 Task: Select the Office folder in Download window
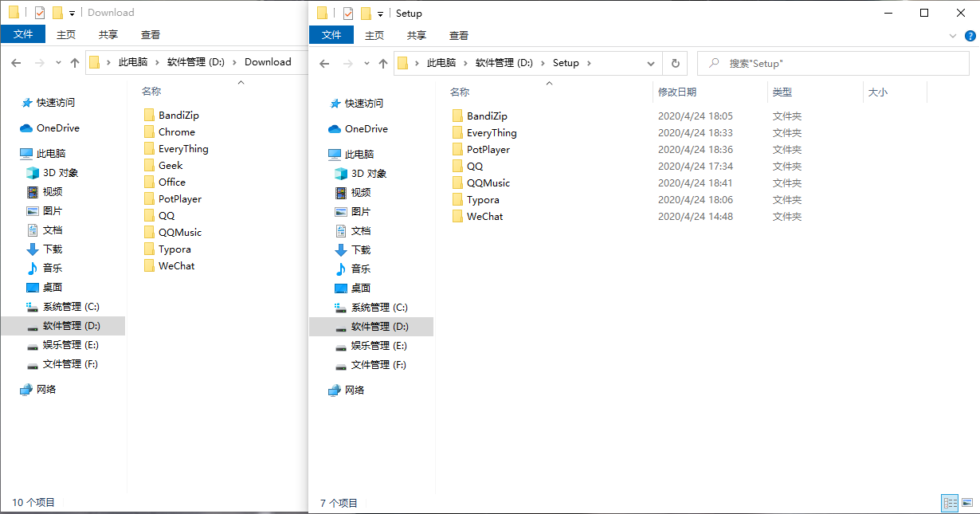coord(164,182)
